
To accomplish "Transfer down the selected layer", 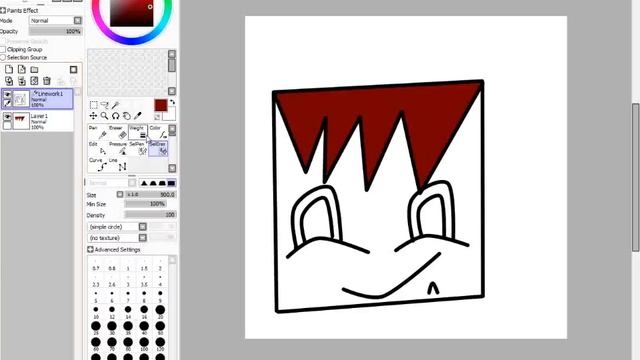I will (9, 81).
